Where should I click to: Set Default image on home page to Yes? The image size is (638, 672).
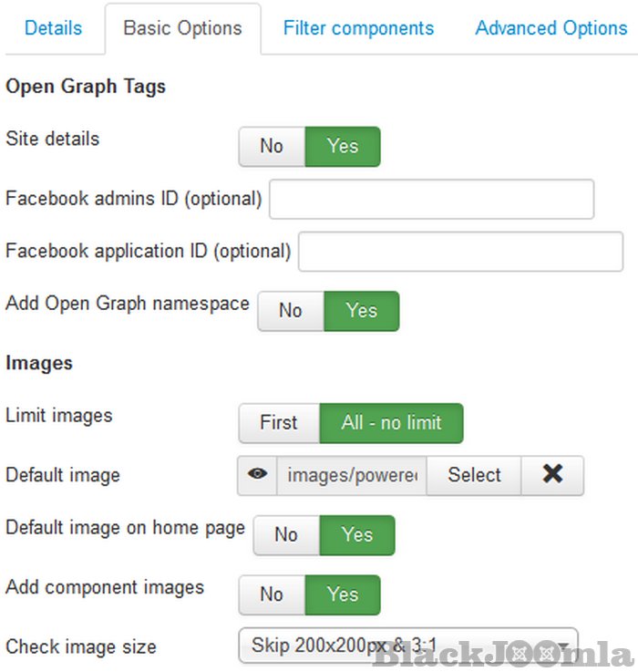pyautogui.click(x=356, y=535)
